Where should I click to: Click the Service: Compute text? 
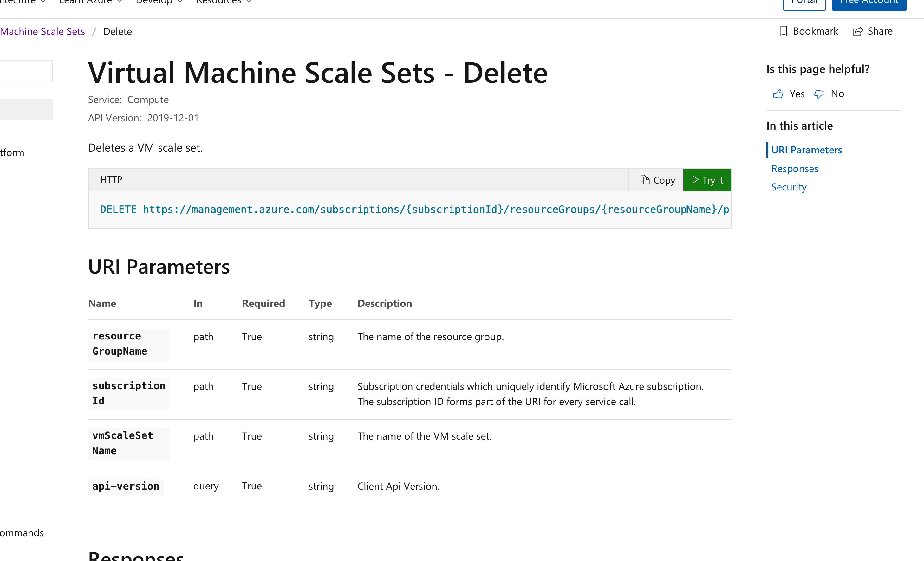128,100
